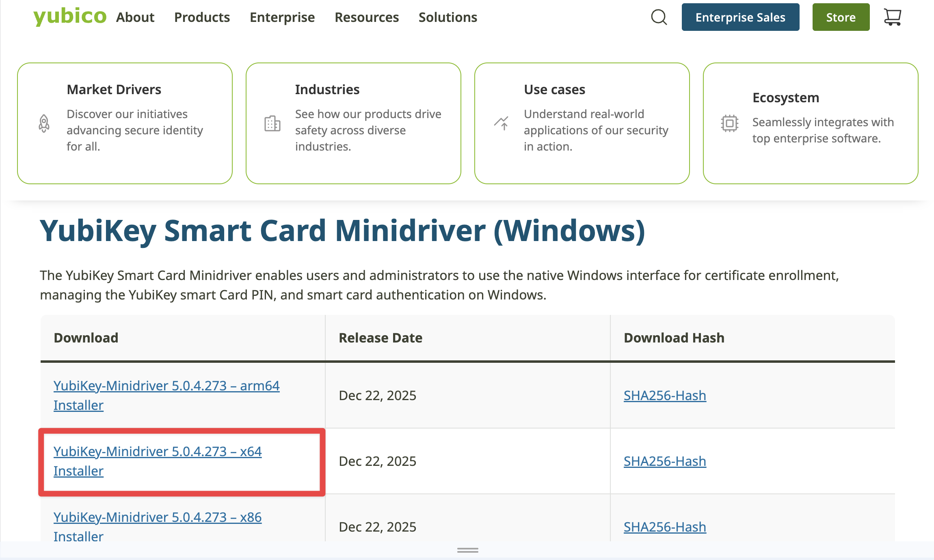Click the Enterprise Sales button
Viewport: 934px width, 560px height.
pos(741,17)
